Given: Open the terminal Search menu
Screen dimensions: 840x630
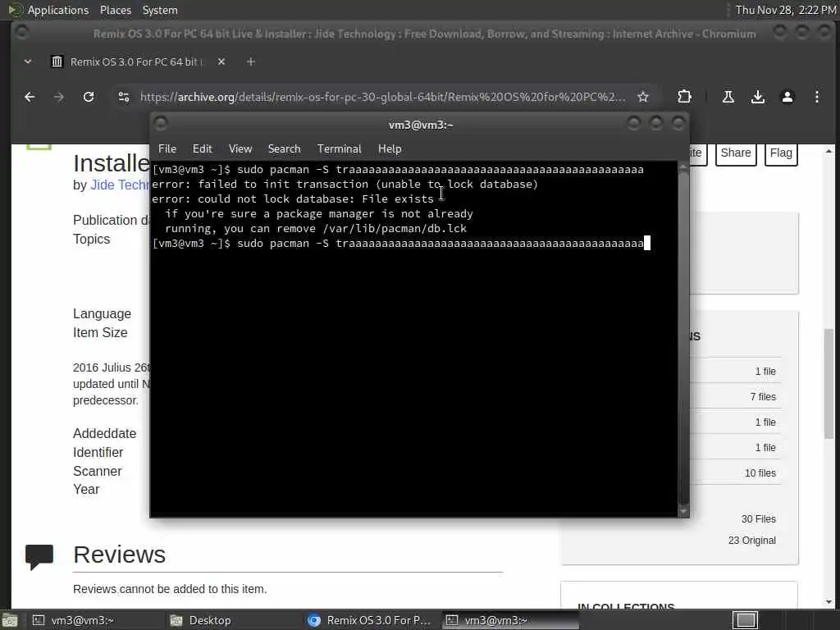Looking at the screenshot, I should 284,149.
